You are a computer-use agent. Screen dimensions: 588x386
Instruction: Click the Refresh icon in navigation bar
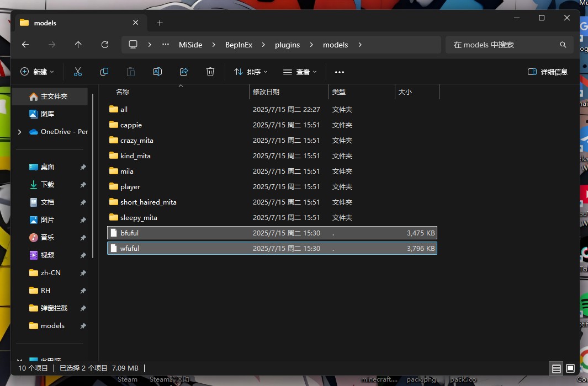click(x=105, y=45)
